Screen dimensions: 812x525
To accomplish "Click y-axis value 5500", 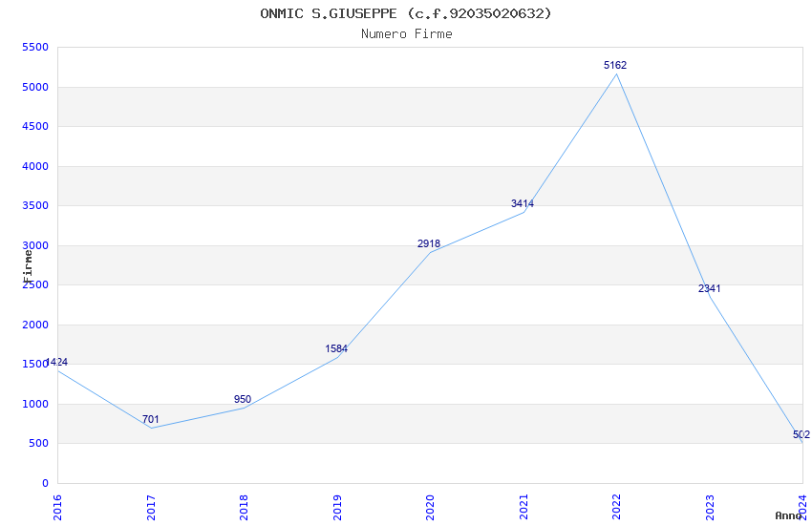I will pyautogui.click(x=35, y=47).
